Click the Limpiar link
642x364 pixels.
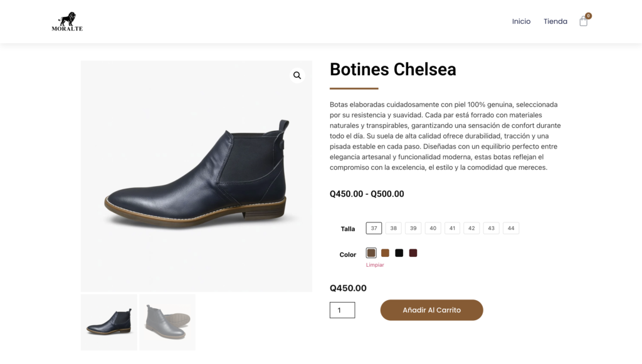coord(375,265)
